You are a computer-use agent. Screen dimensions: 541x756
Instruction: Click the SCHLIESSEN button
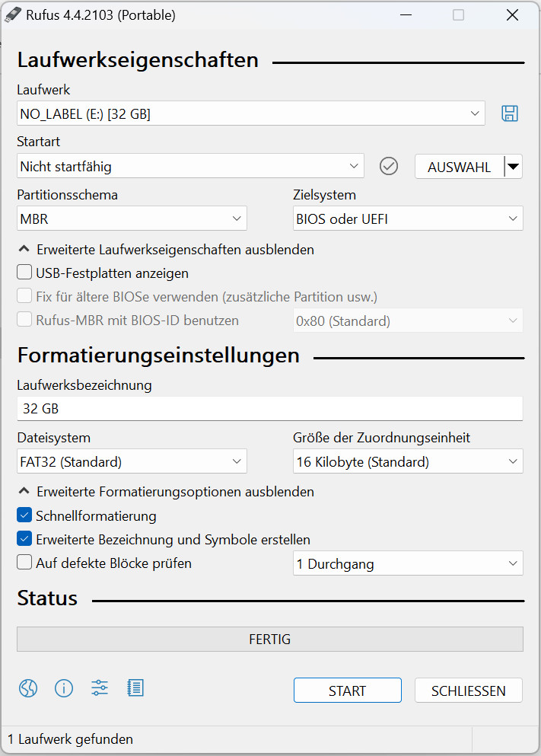[468, 691]
